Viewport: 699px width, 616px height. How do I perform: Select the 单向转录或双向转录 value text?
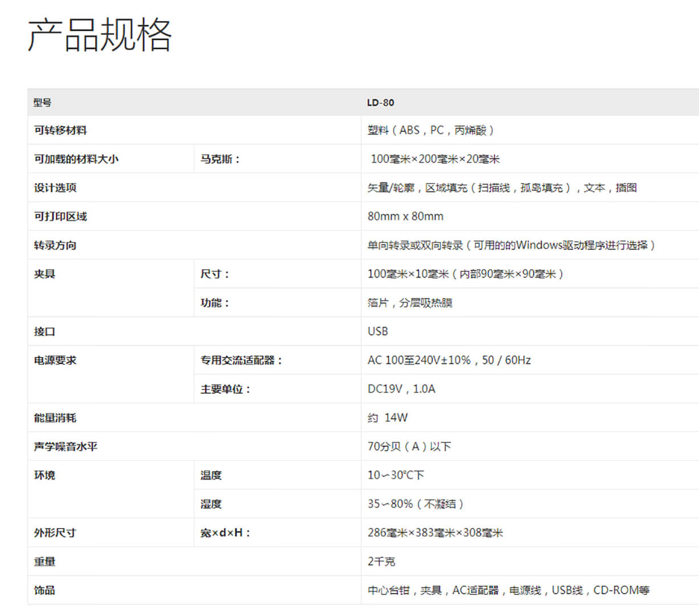[511, 245]
